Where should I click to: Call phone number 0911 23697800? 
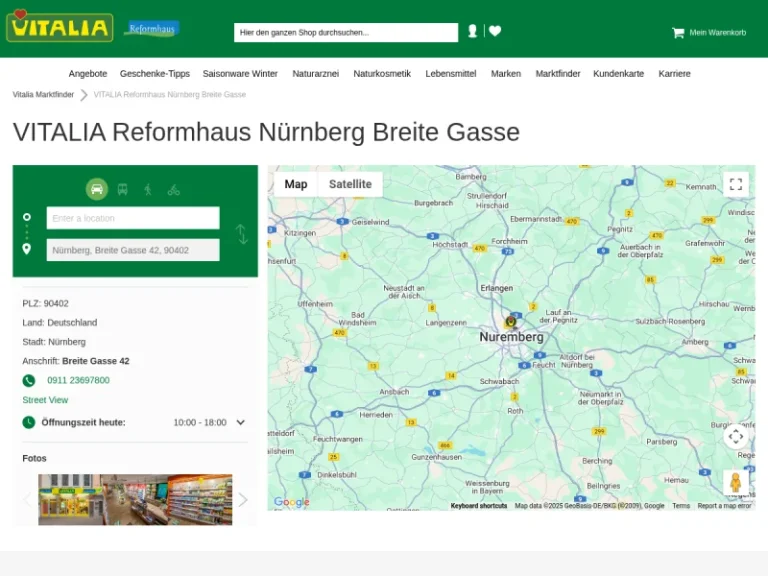point(78,380)
